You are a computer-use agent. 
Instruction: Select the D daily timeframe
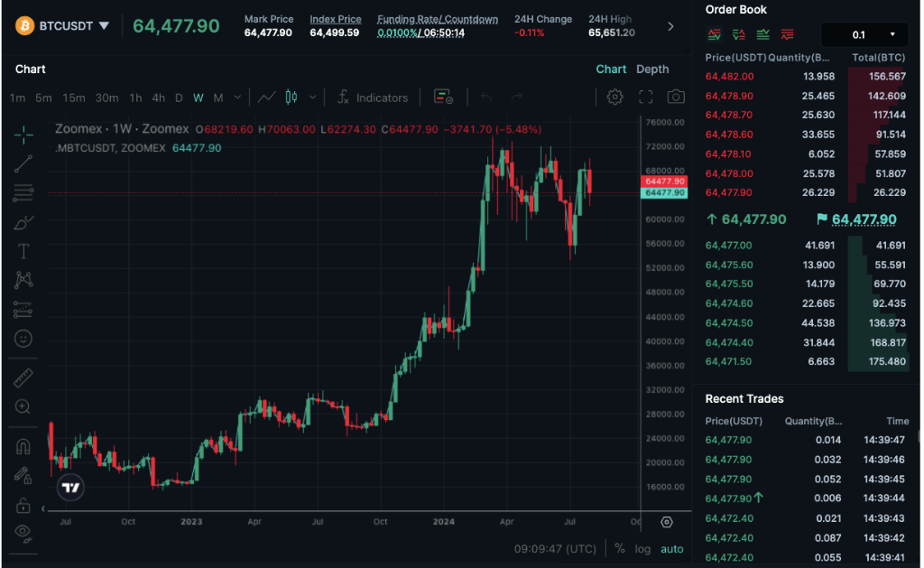(x=179, y=98)
